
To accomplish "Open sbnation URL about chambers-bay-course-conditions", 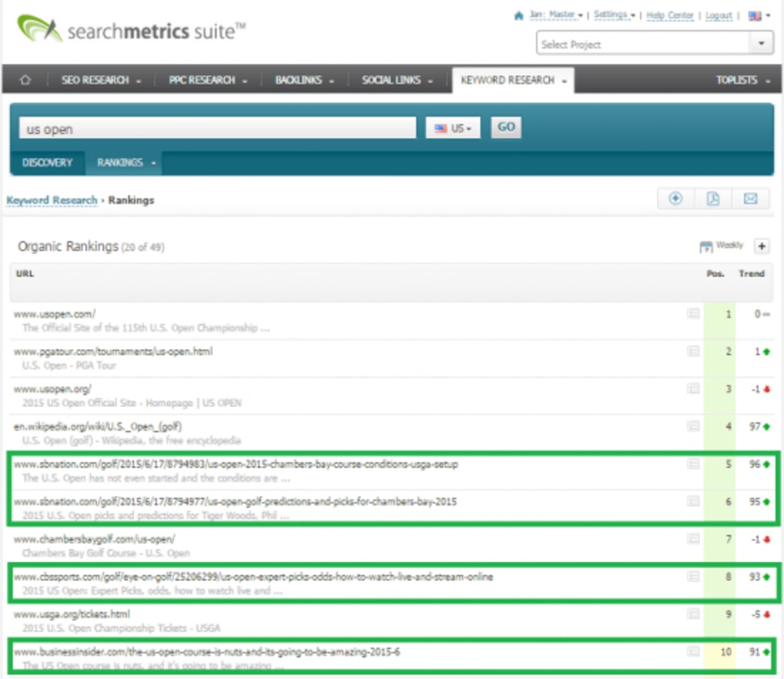I will (236, 464).
